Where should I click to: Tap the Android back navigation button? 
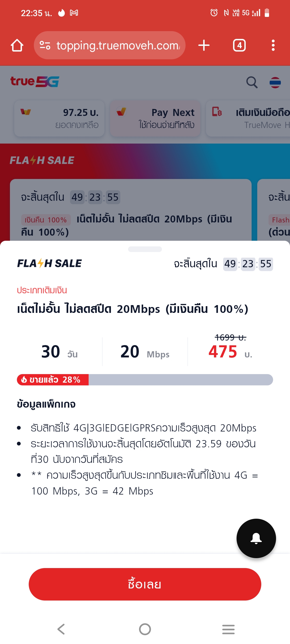pyautogui.click(x=61, y=629)
